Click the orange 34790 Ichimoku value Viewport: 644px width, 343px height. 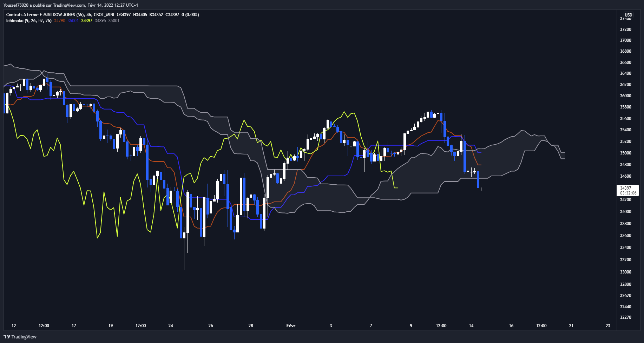(x=60, y=21)
